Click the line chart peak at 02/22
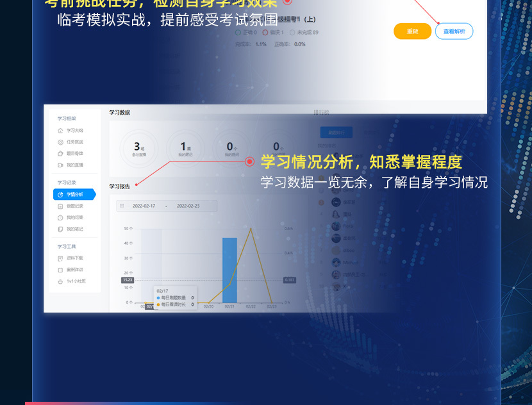 [251, 229]
